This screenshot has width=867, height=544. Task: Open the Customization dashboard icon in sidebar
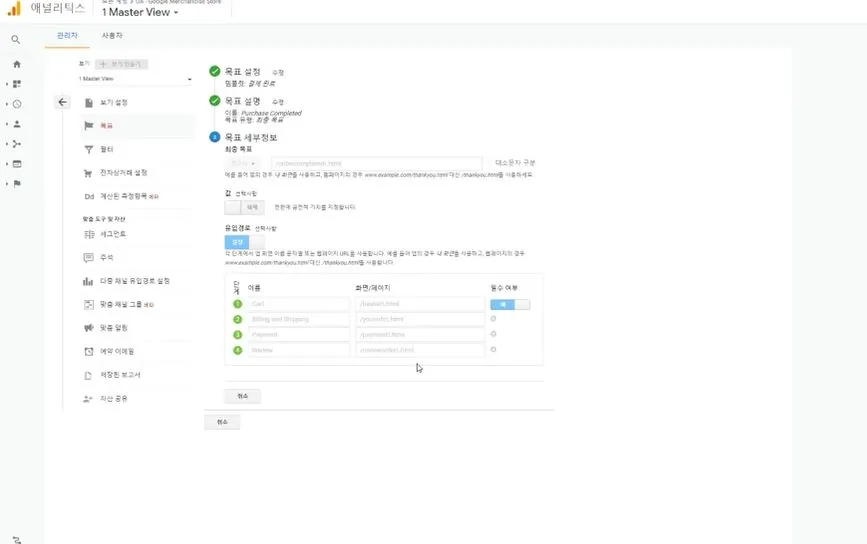[17, 84]
